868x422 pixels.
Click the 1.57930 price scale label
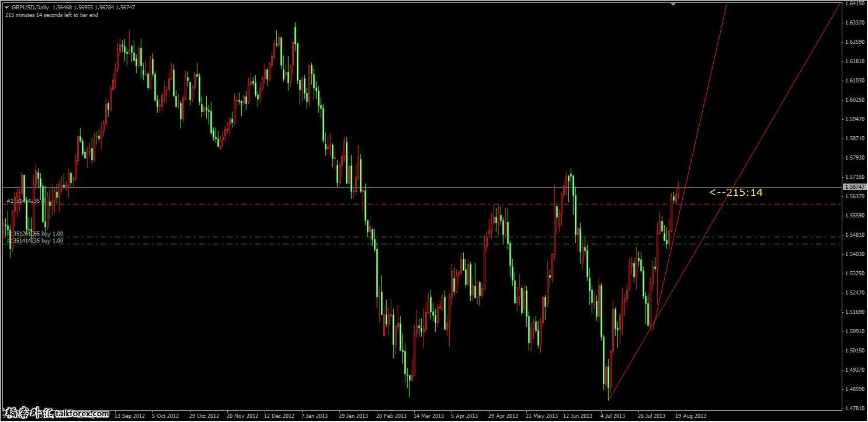click(855, 158)
